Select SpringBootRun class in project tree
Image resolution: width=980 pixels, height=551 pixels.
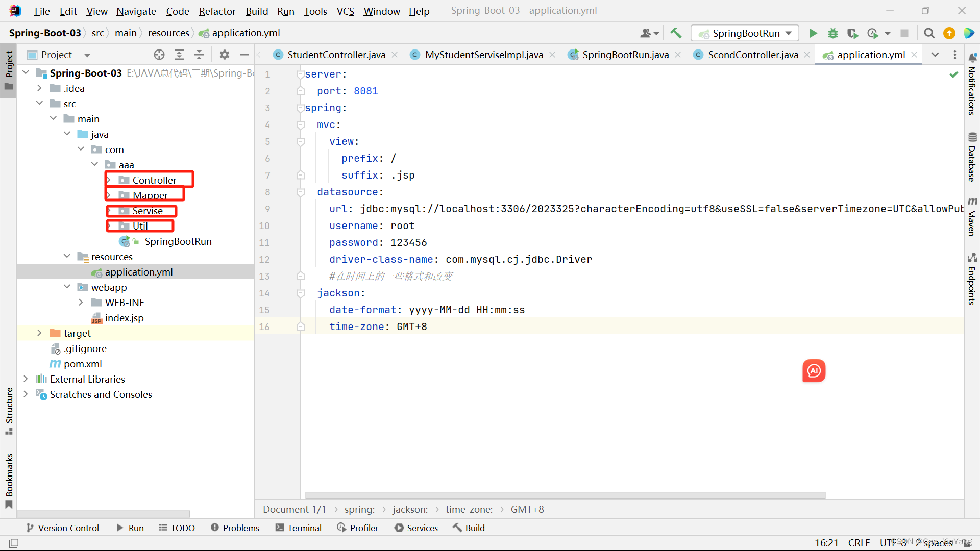178,241
